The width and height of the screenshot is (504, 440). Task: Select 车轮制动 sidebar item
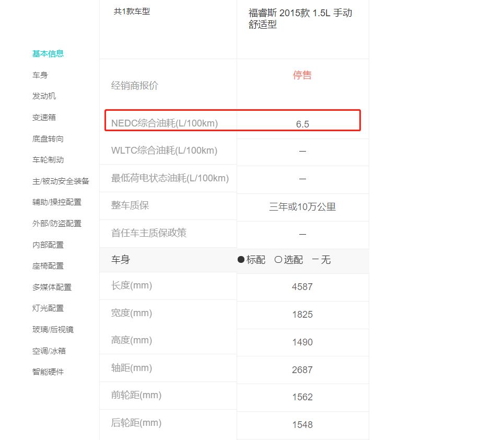48,160
